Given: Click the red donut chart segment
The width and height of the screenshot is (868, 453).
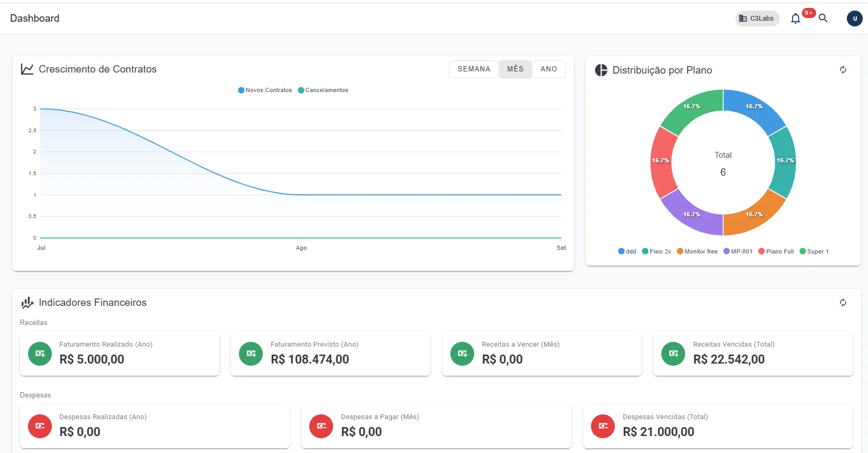Looking at the screenshot, I should click(661, 162).
